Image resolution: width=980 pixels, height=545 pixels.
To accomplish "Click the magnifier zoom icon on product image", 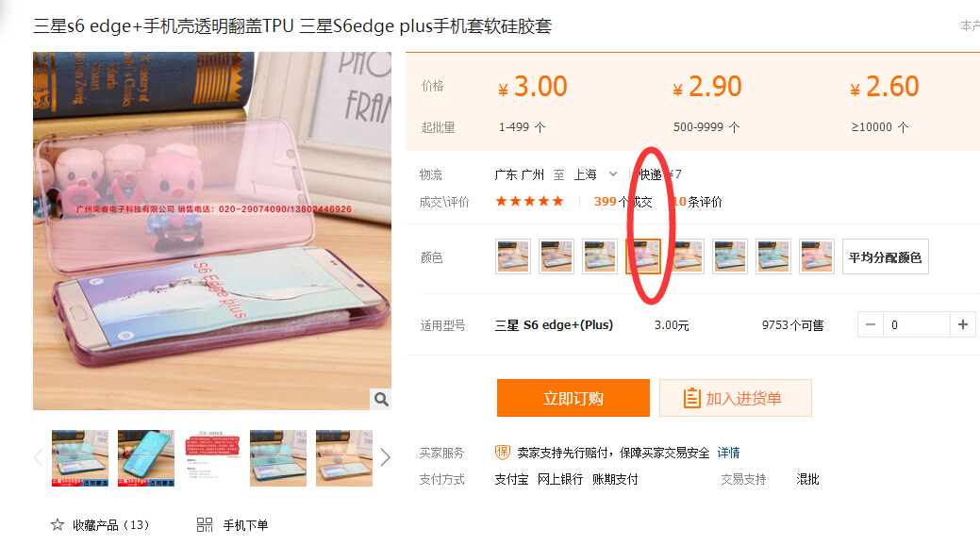I will tap(381, 399).
